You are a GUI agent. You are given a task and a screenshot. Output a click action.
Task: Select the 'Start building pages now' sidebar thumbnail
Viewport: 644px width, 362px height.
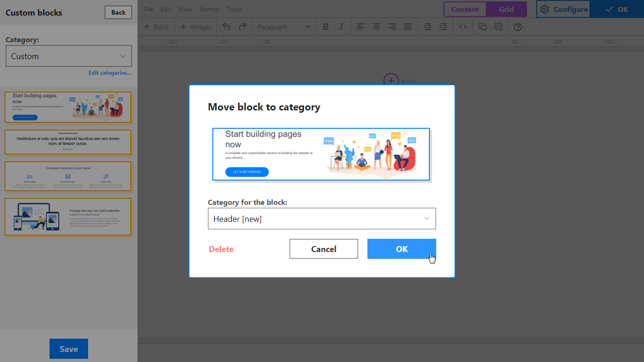click(x=68, y=107)
